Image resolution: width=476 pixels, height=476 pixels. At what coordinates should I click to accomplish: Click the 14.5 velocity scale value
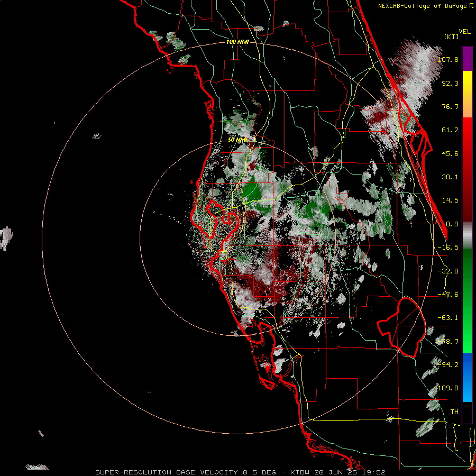pos(450,200)
